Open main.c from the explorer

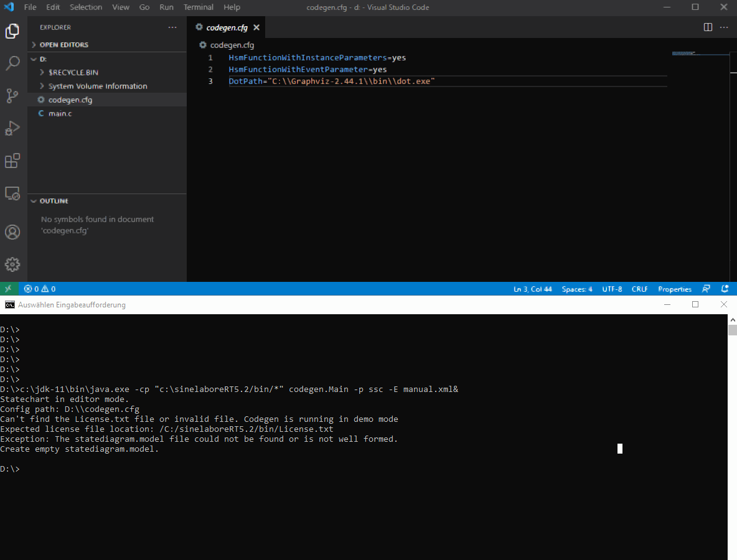tap(60, 113)
